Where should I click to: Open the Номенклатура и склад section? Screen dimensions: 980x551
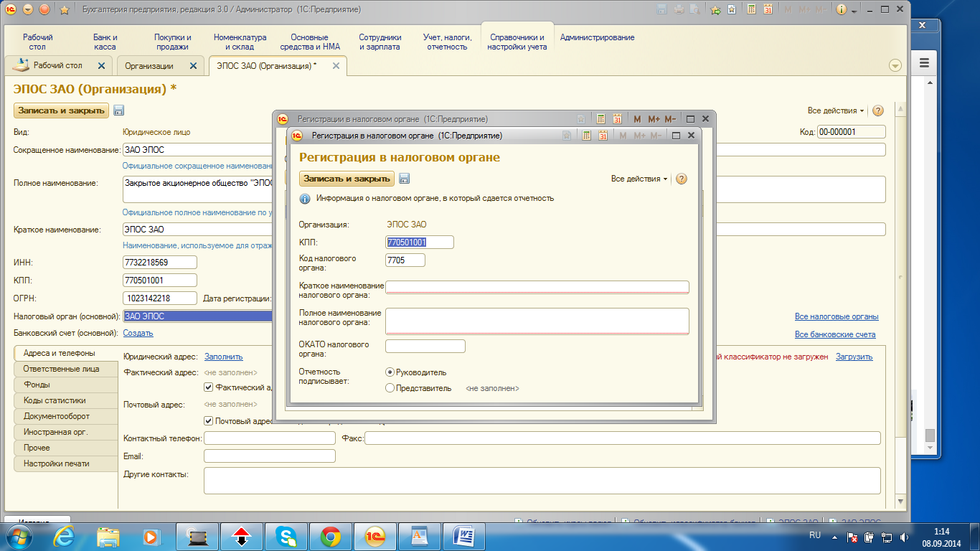240,42
